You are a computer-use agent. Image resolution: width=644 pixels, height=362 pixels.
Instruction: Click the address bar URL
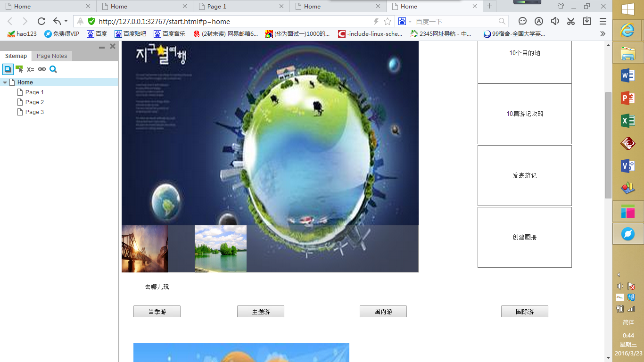(x=164, y=21)
